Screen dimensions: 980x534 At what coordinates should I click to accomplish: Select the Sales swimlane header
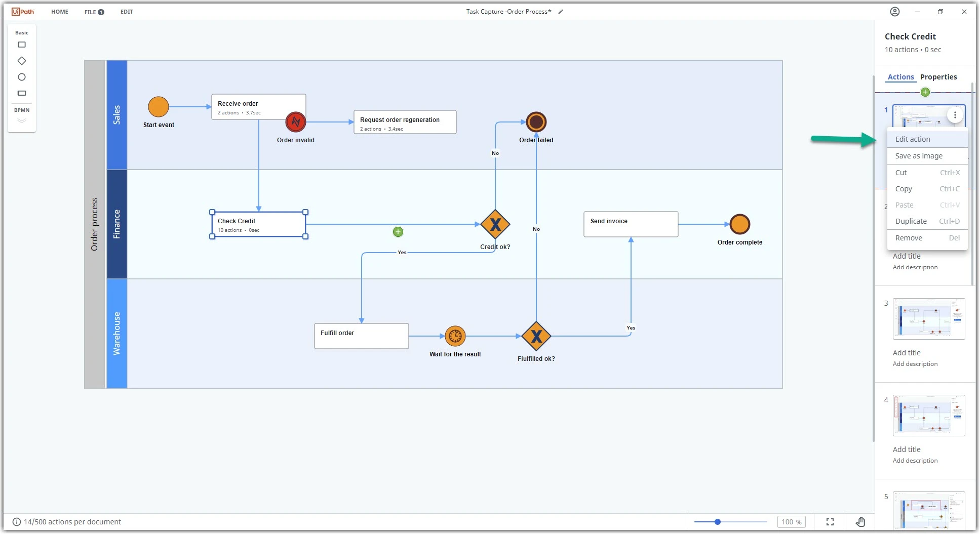pos(117,115)
